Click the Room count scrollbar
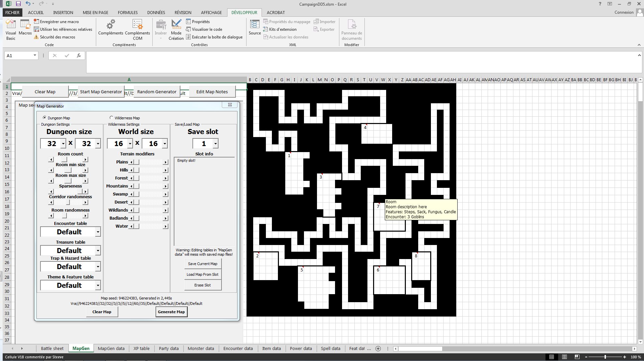This screenshot has width=644, height=361. click(x=68, y=159)
